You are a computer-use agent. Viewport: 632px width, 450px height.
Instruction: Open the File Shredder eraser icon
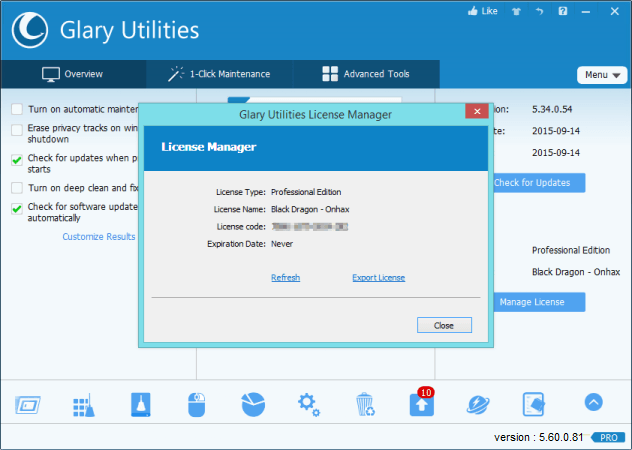(x=534, y=404)
